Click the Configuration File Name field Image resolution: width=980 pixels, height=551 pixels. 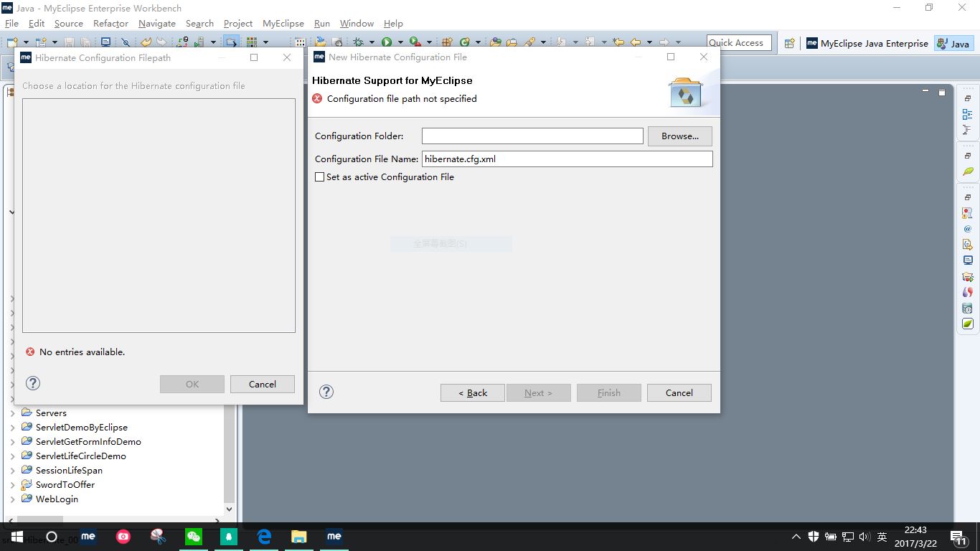[x=567, y=159]
